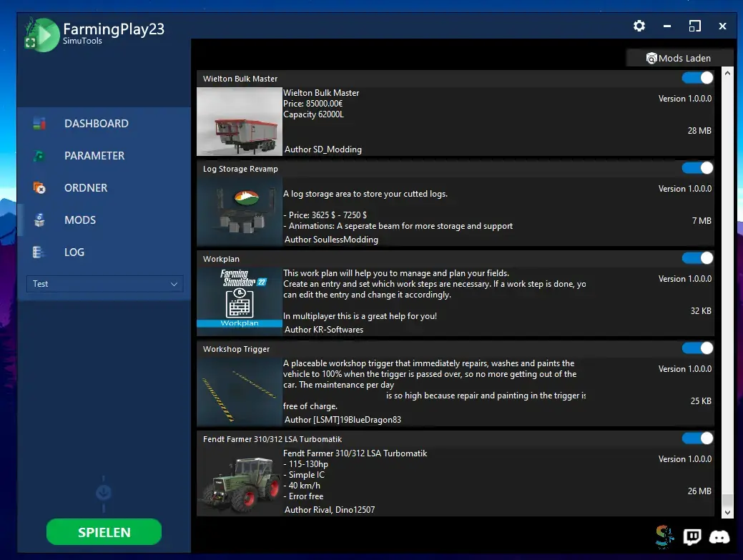Viewport: 743px width, 560px height.
Task: Go to the DASHBOARD section
Action: (97, 124)
